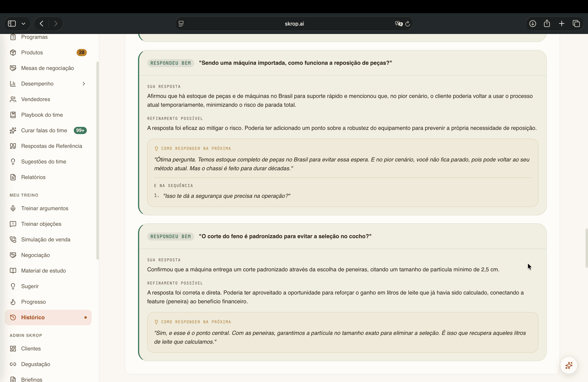Go forward with browser forward arrow
The width and height of the screenshot is (588, 382).
(56, 24)
